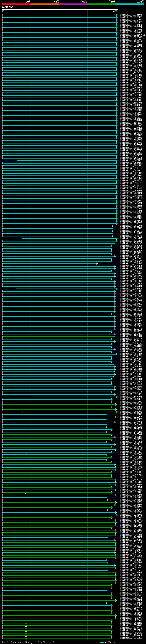Select hit label UniRef100_Q89RW1
Screen dimensions: 146x644
[x=131, y=347]
